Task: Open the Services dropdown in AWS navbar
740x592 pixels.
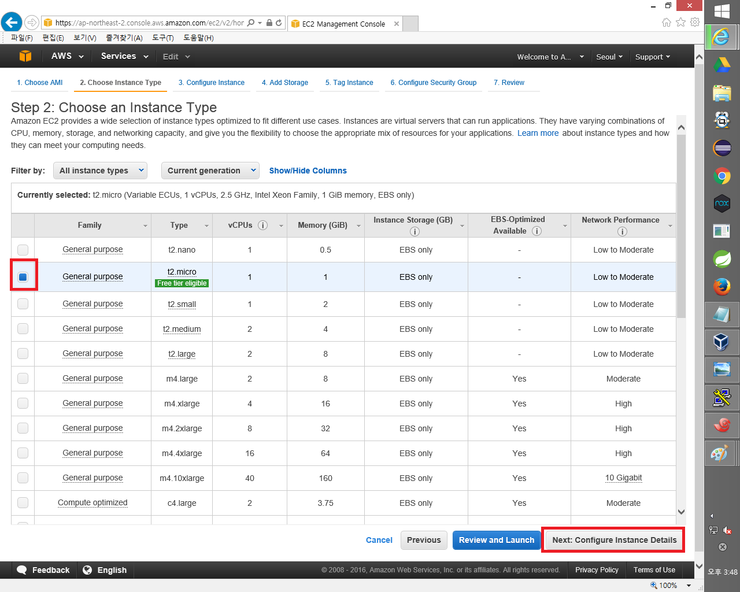Action: click(x=123, y=57)
